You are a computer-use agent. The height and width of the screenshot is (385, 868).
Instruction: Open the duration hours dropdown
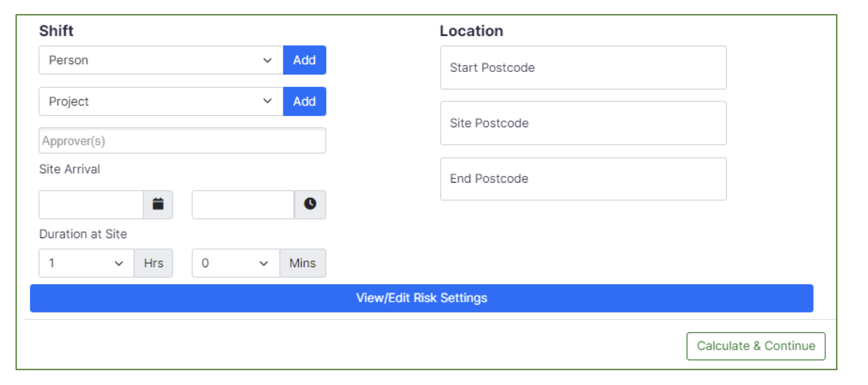(86, 263)
